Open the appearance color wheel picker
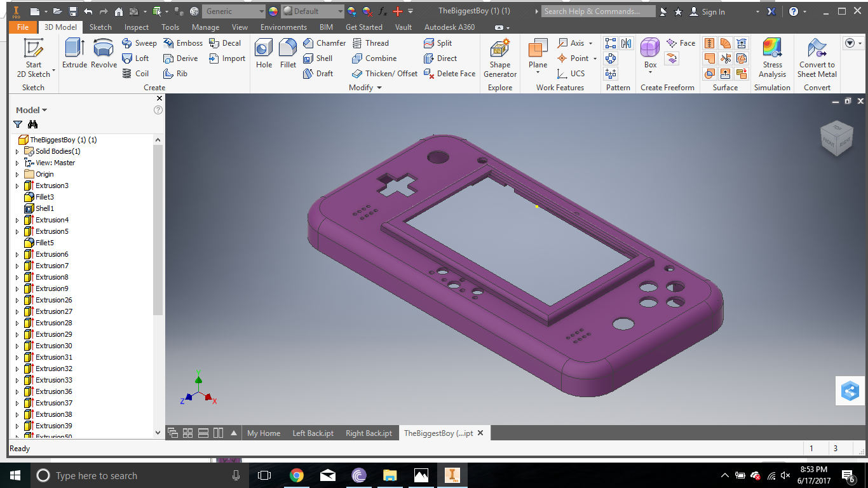Screen dimensions: 868x488 click(273, 11)
